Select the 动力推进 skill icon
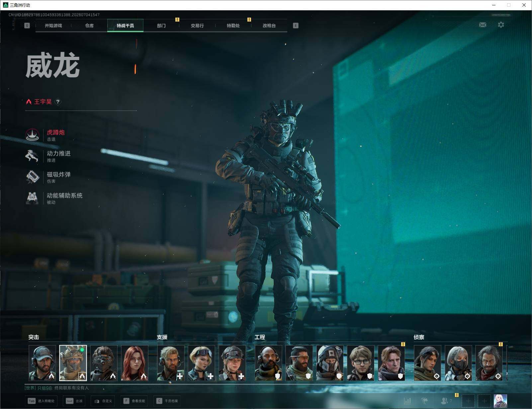 32,156
